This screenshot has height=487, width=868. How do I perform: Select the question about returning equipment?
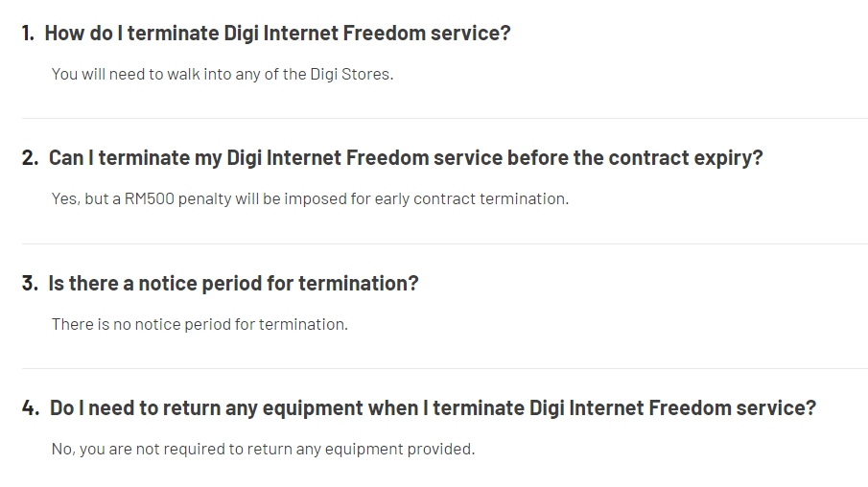(x=433, y=408)
